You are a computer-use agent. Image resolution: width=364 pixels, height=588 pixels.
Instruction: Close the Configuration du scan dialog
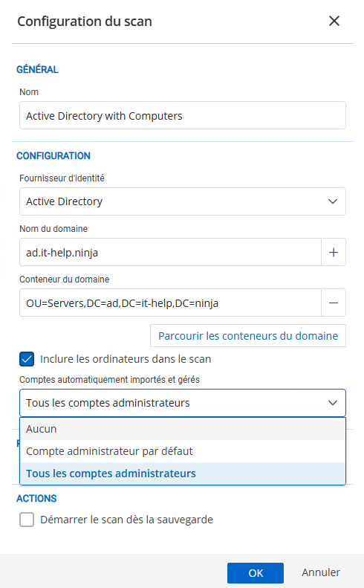tap(334, 21)
